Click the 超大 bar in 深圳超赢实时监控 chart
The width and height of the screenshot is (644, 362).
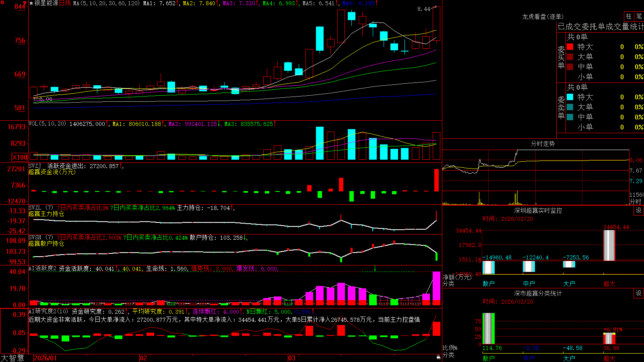tap(609, 245)
